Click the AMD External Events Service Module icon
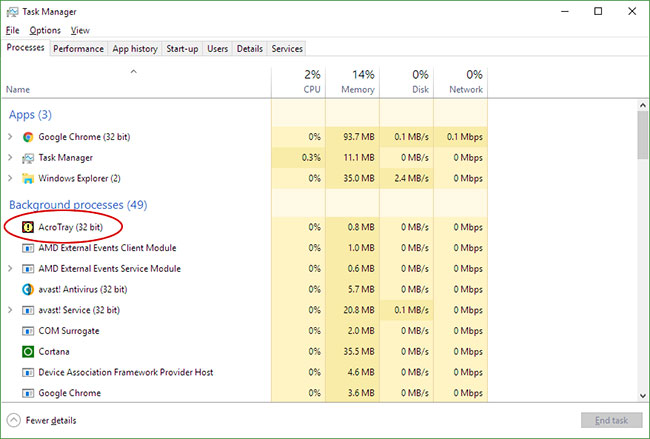650x439 pixels. [28, 269]
